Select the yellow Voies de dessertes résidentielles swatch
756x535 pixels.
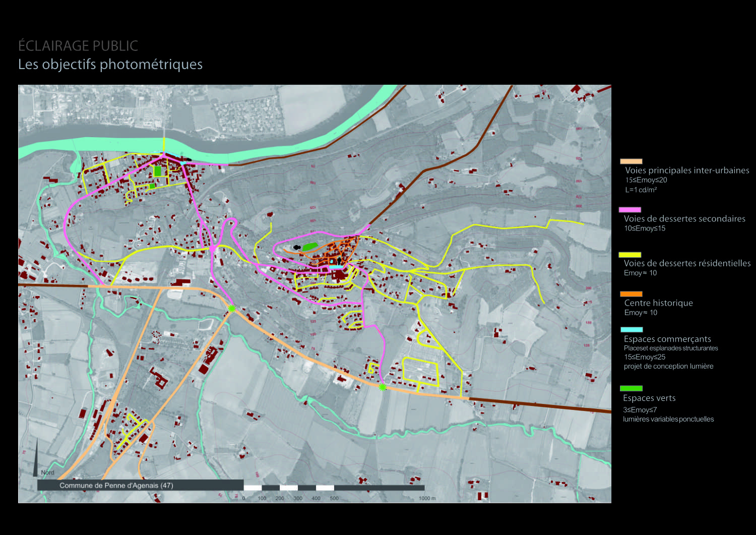tap(630, 255)
